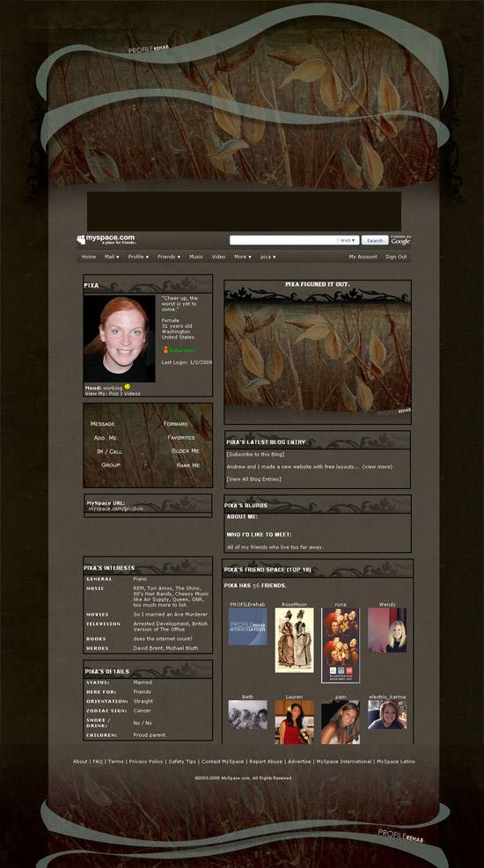Click FAQ in footer
The width and height of the screenshot is (484, 868).
point(98,762)
